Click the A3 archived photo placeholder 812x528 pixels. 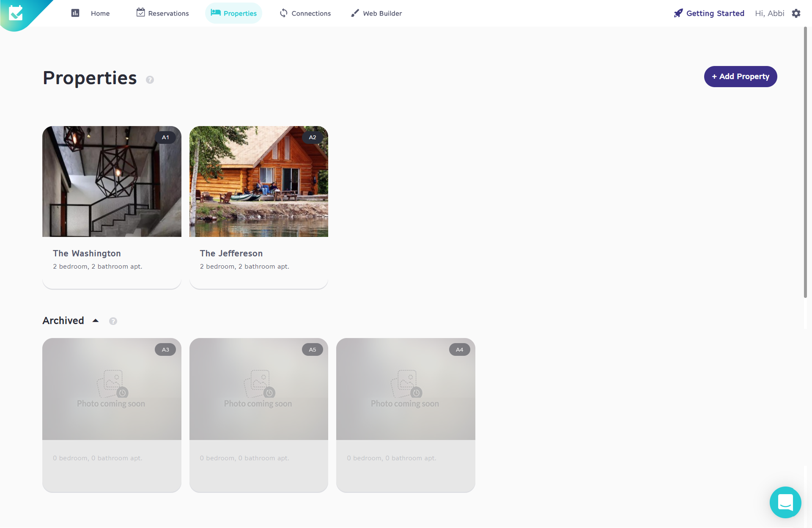(112, 389)
